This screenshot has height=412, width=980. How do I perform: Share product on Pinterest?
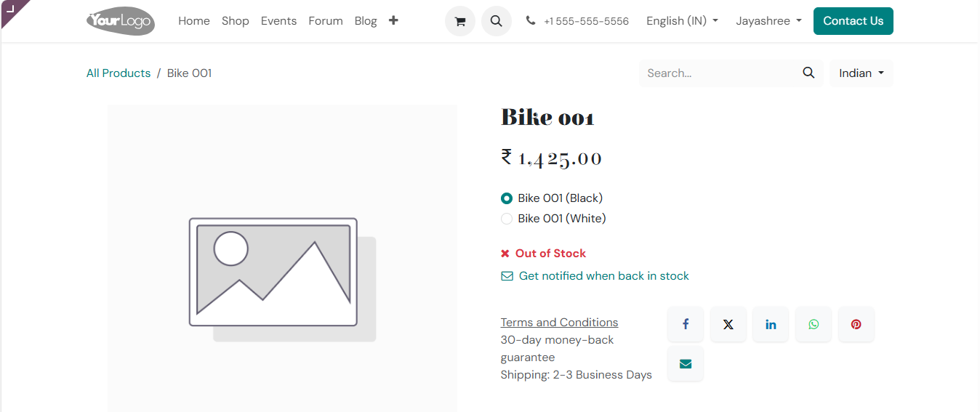tap(856, 324)
